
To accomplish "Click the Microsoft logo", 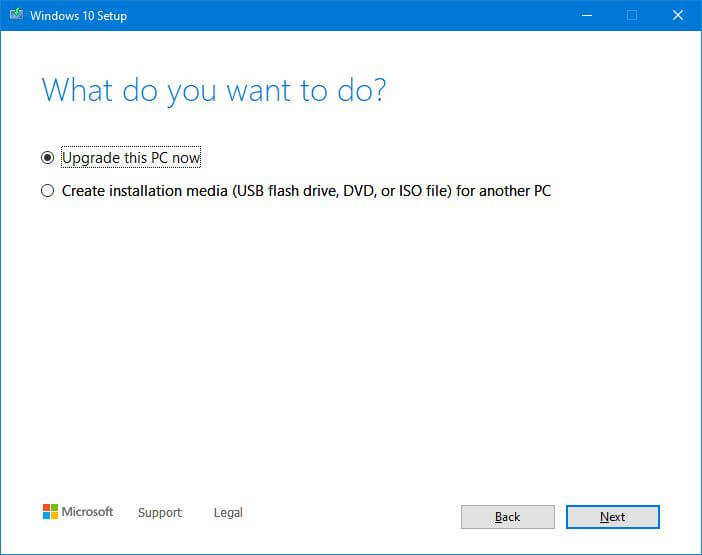I will click(x=78, y=512).
